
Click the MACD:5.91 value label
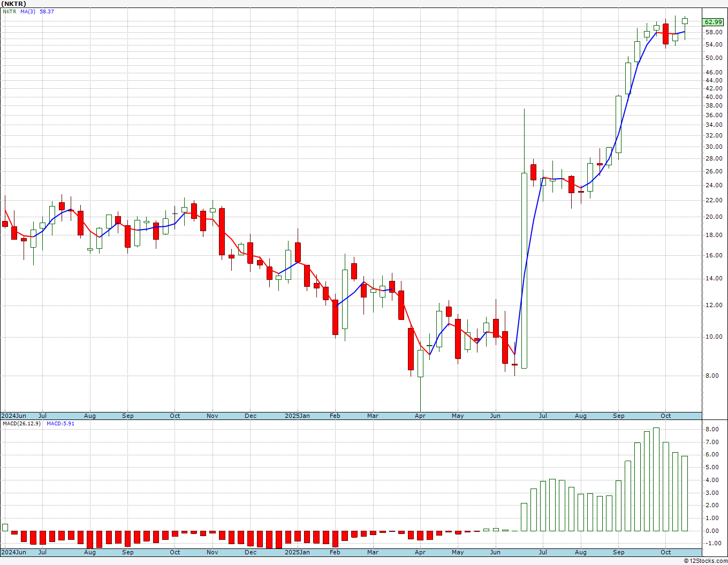click(x=60, y=423)
